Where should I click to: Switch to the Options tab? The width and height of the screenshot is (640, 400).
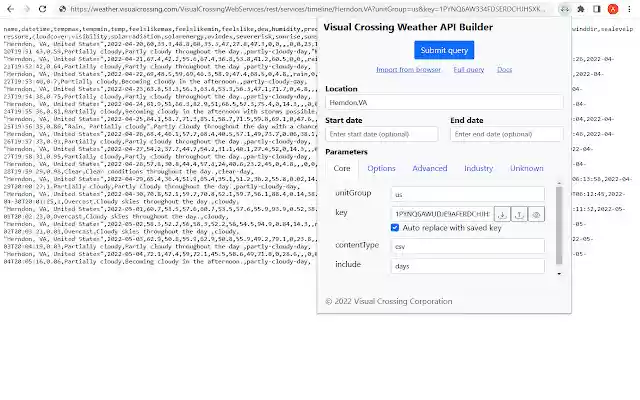pos(381,168)
